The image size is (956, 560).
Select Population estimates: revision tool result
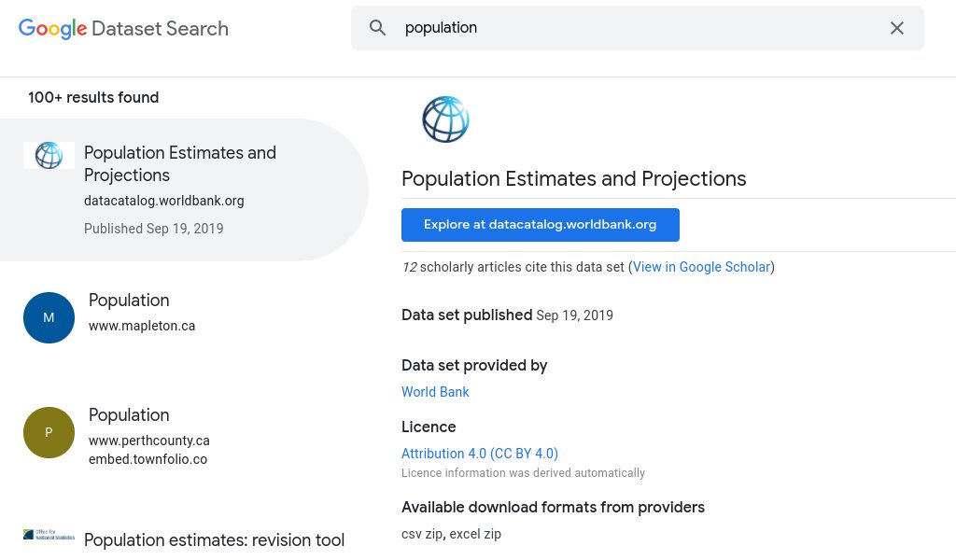click(x=214, y=540)
